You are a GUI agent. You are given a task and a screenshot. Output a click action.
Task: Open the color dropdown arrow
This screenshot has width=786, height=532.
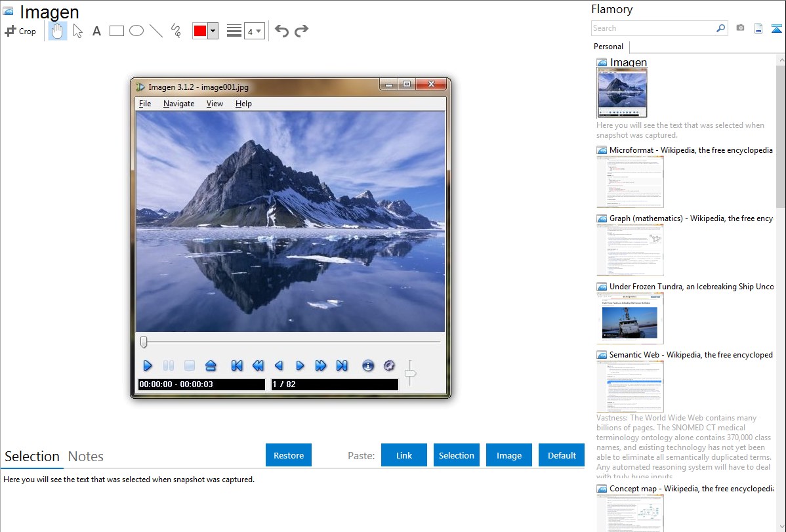pyautogui.click(x=213, y=31)
